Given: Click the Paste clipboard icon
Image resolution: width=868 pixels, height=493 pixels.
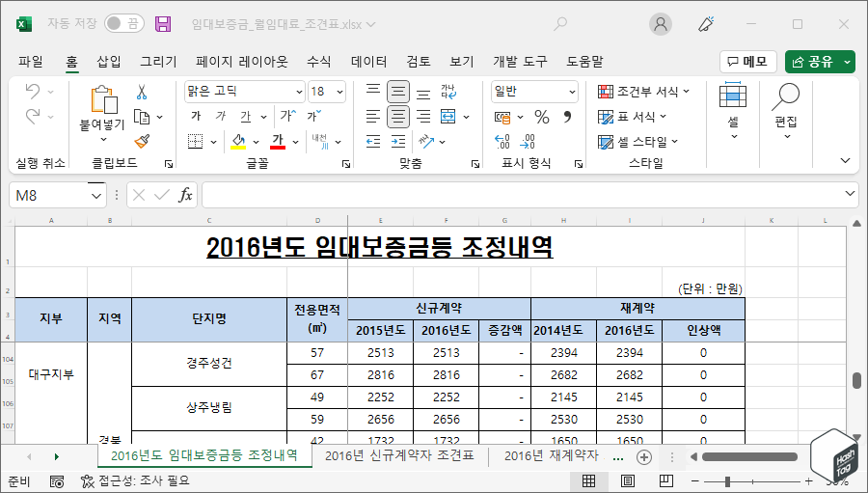Looking at the screenshot, I should tap(103, 100).
